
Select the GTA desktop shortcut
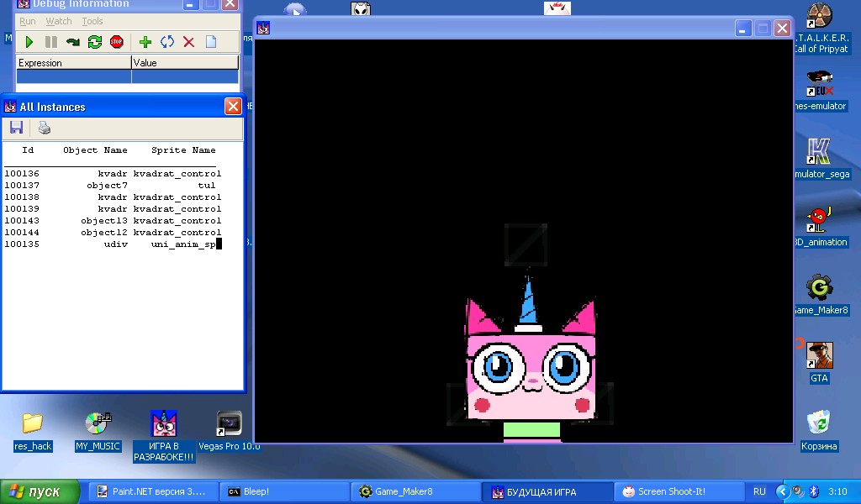coord(819,363)
